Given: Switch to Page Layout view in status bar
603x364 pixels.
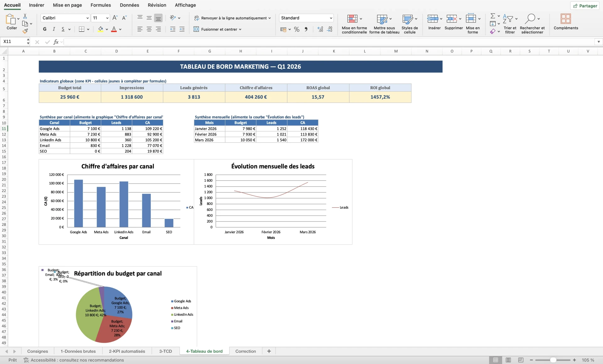Looking at the screenshot, I should coord(508,360).
